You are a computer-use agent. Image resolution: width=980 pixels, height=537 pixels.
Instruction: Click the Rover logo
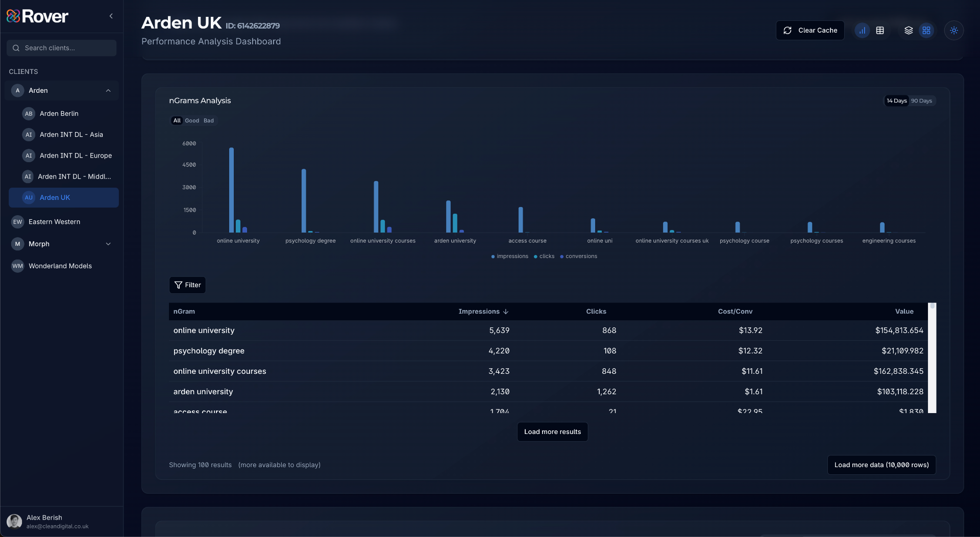click(37, 16)
